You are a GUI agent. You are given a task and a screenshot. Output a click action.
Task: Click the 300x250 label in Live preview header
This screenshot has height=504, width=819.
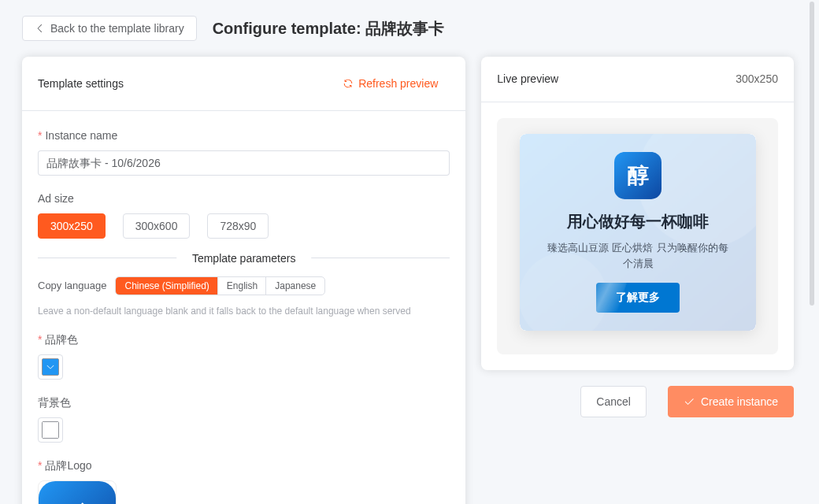[756, 79]
